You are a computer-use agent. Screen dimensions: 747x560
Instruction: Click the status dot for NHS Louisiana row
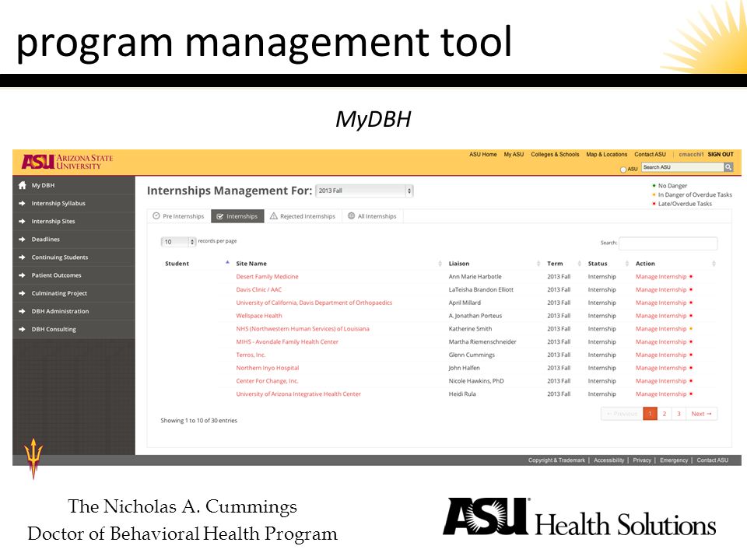click(x=691, y=328)
